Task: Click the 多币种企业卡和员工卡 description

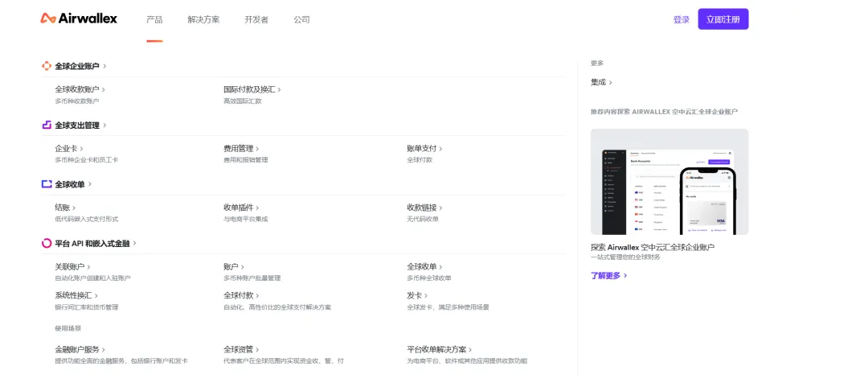Action: (x=86, y=160)
